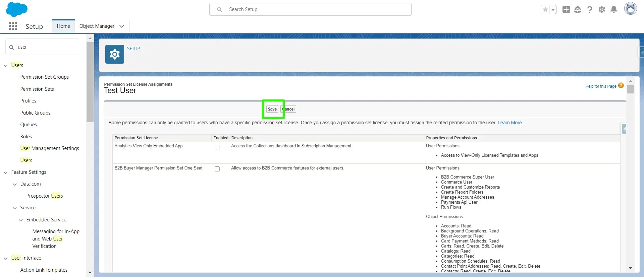Click the content pane scroll up arrow

tap(630, 81)
